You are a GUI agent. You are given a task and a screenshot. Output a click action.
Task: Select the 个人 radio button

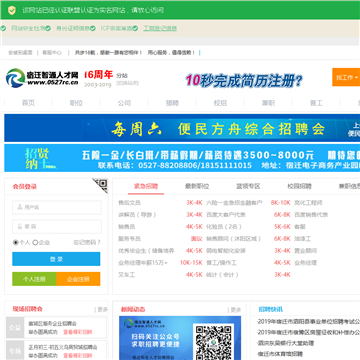pos(15,242)
